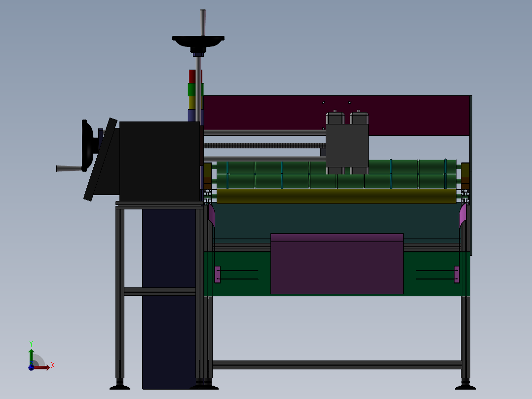Select the long yellow roller
The height and width of the screenshot is (399, 532).
[336, 196]
